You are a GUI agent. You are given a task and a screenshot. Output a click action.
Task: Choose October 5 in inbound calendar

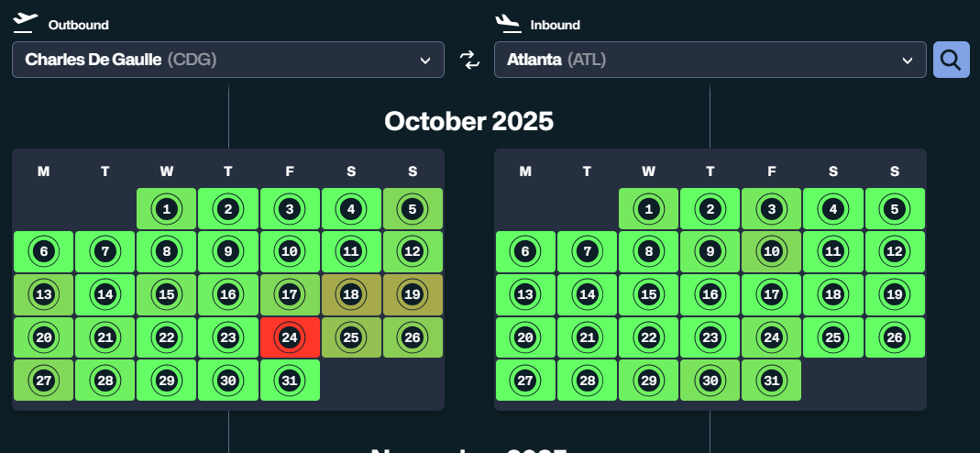tap(895, 209)
